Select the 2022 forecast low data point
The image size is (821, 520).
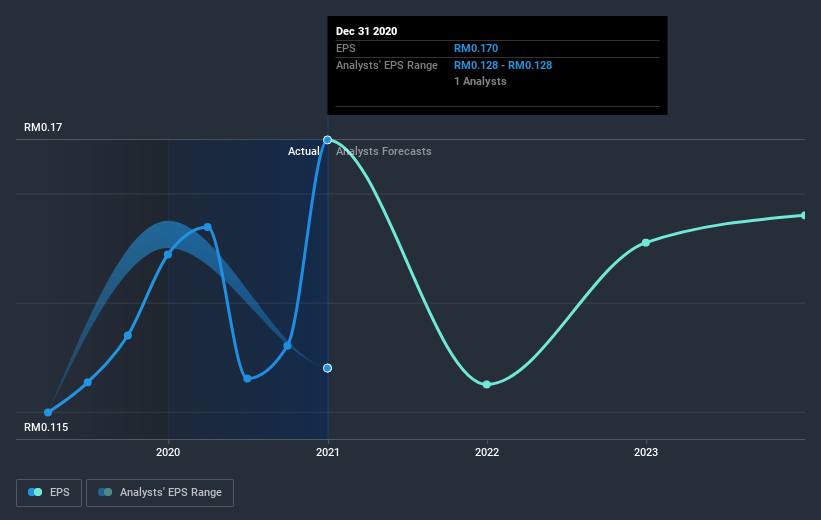tap(486, 384)
